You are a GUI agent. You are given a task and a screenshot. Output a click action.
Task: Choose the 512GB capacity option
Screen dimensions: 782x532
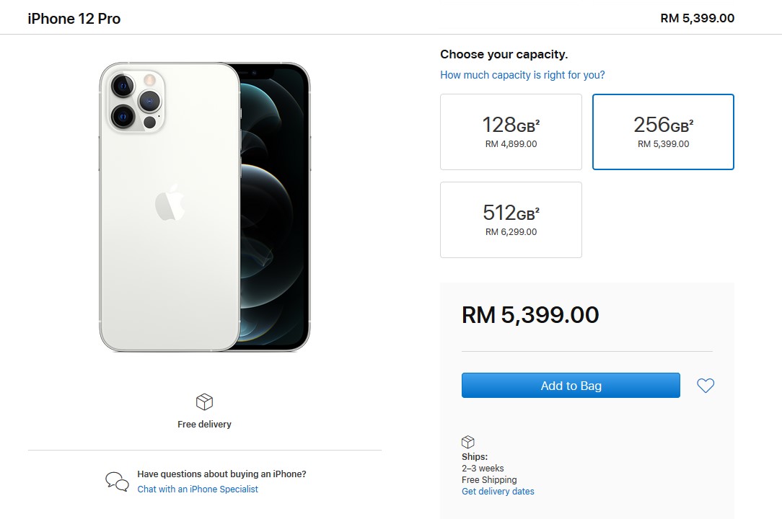tap(511, 220)
